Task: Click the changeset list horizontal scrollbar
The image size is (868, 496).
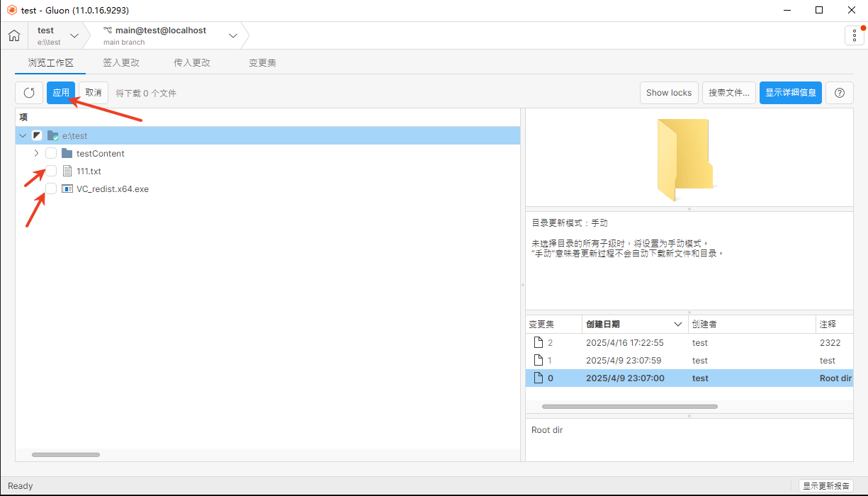Action: pos(629,407)
